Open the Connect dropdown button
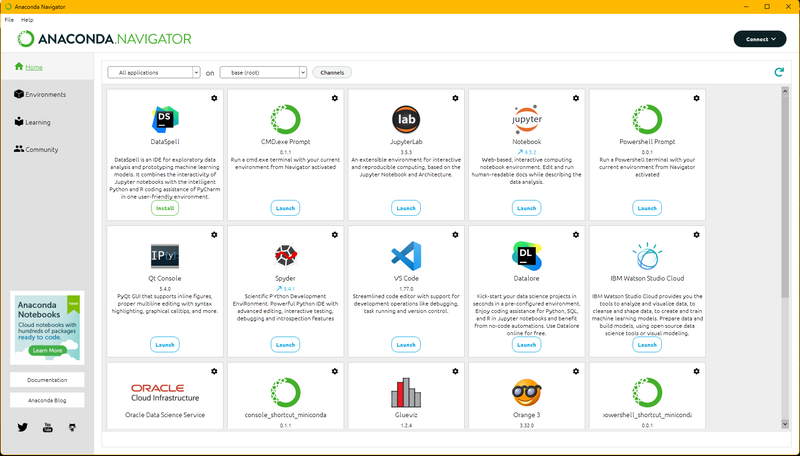Image resolution: width=800 pixels, height=456 pixels. pos(760,39)
